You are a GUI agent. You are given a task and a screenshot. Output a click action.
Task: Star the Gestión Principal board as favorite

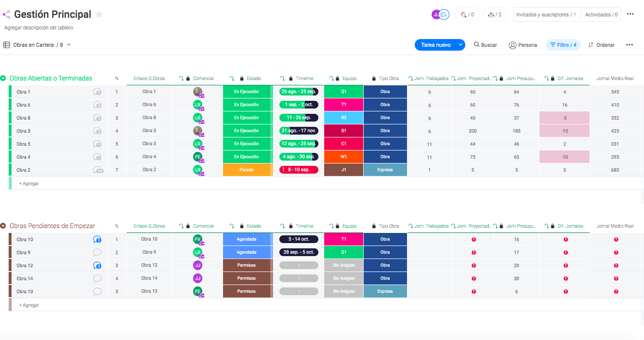[x=99, y=14]
